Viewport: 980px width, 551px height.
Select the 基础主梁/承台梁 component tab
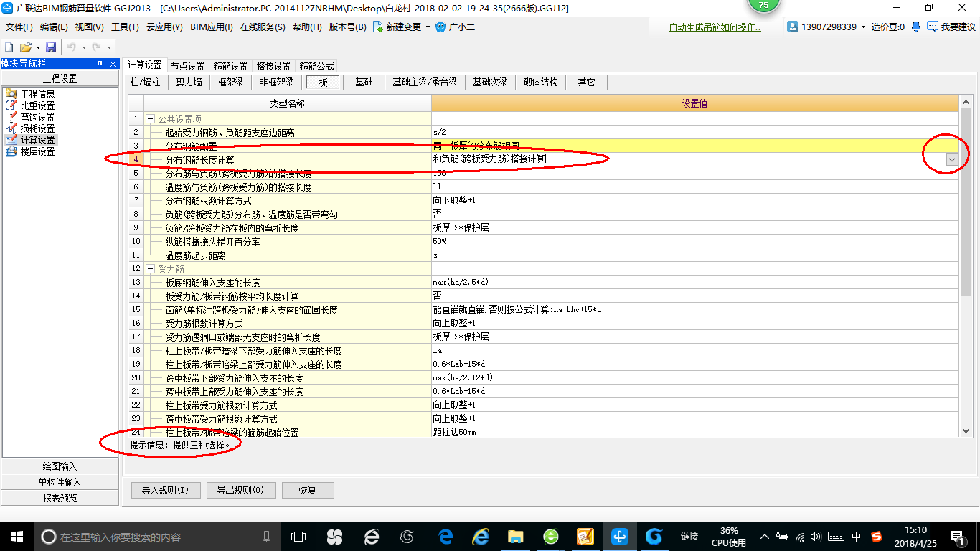coord(425,82)
